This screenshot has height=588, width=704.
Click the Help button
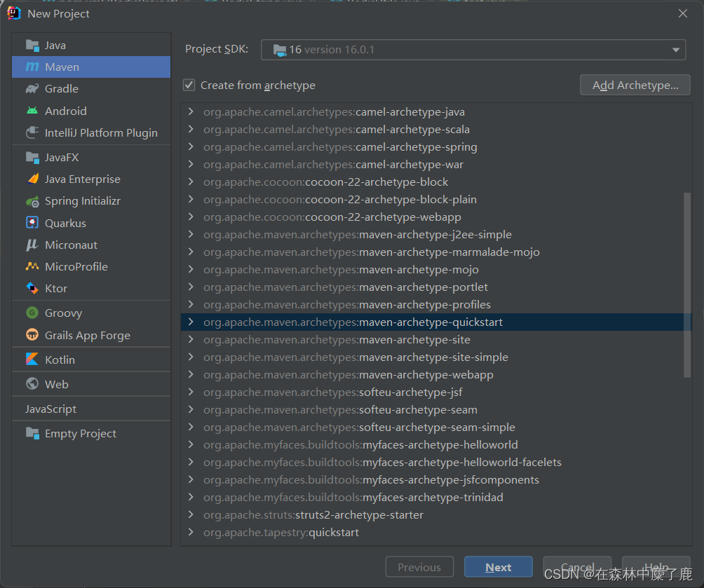point(656,567)
